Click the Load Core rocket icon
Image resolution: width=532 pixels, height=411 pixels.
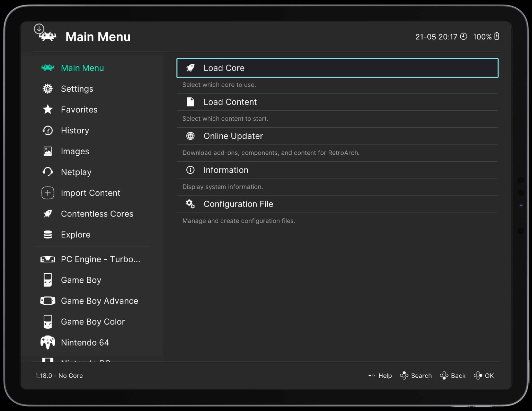point(190,68)
